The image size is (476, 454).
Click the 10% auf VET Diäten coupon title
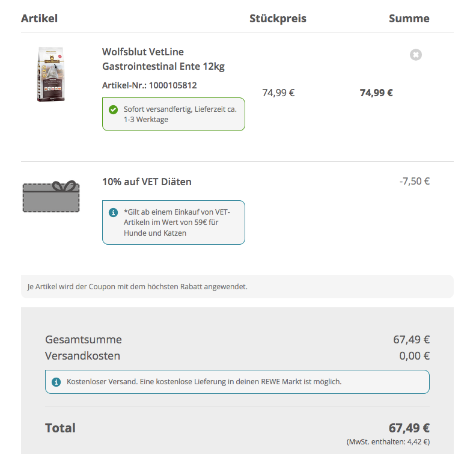[x=147, y=182]
